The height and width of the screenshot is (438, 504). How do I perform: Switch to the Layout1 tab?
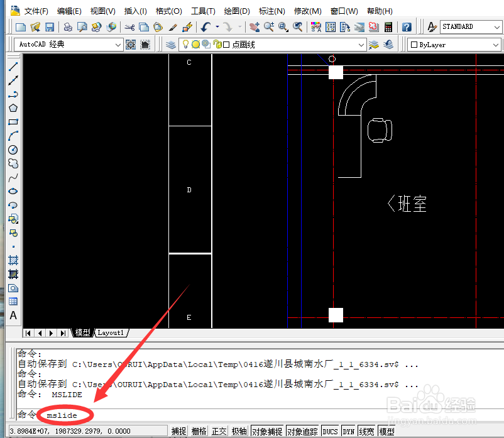(111, 333)
